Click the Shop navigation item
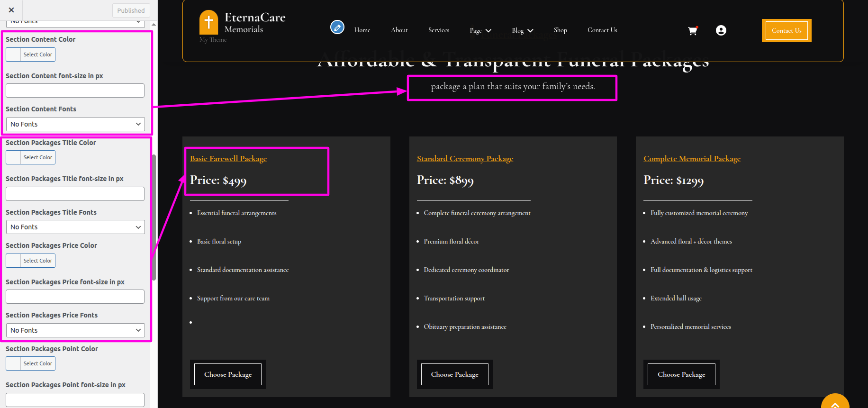The image size is (868, 408). click(560, 30)
